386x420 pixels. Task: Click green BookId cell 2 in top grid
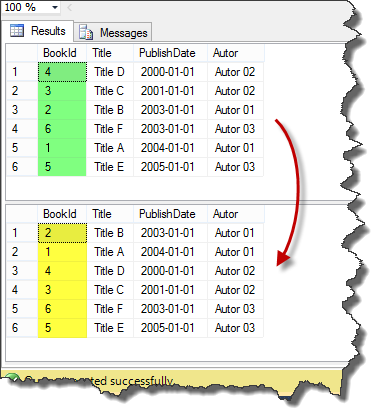pyautogui.click(x=62, y=110)
